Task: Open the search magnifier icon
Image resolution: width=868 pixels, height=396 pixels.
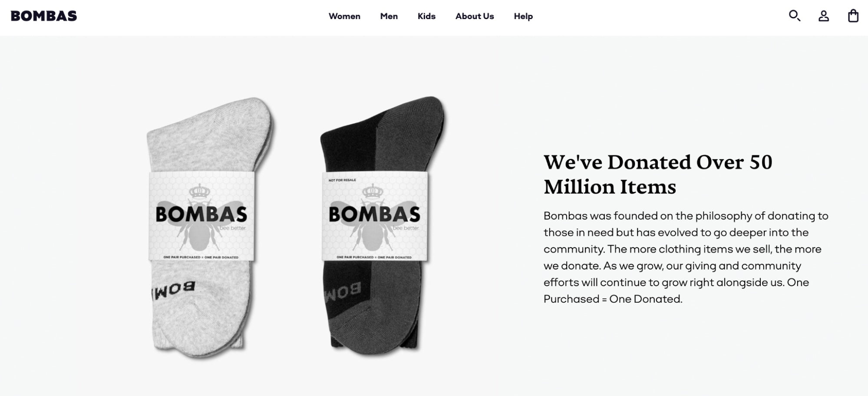Action: pos(794,16)
